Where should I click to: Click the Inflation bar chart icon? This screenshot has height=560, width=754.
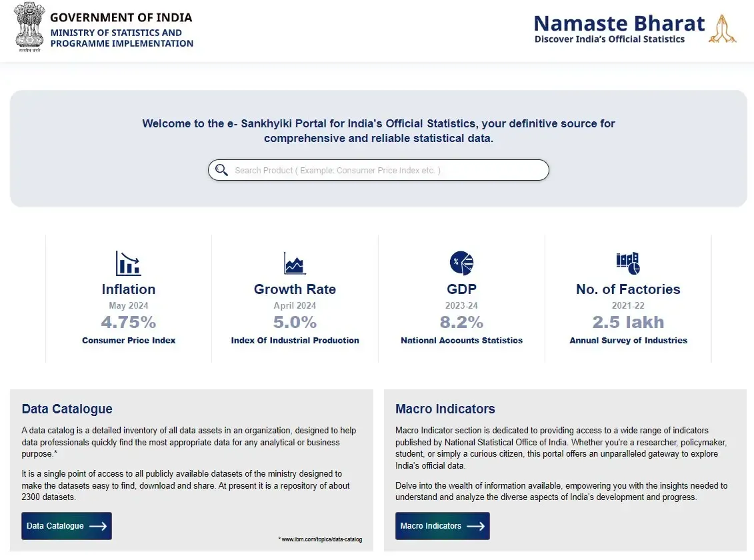click(x=128, y=263)
